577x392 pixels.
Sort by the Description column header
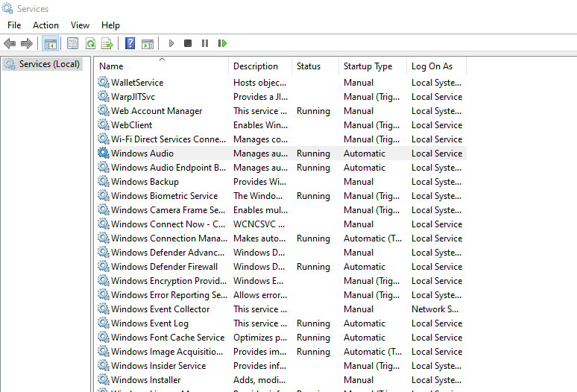(260, 66)
